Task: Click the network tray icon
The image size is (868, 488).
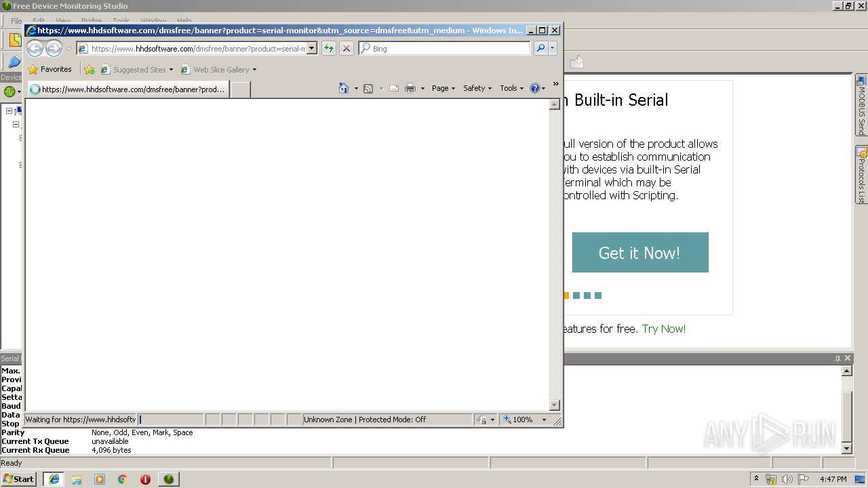Action: [771, 479]
